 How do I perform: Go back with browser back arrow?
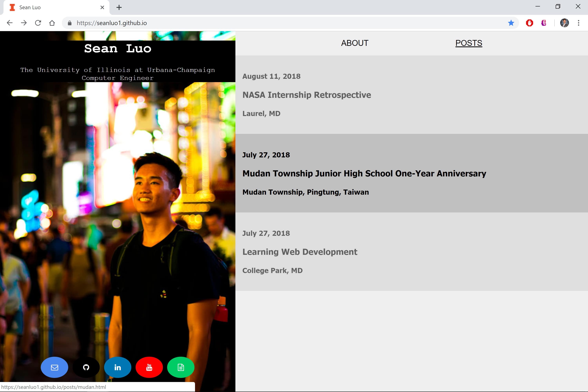[x=9, y=23]
